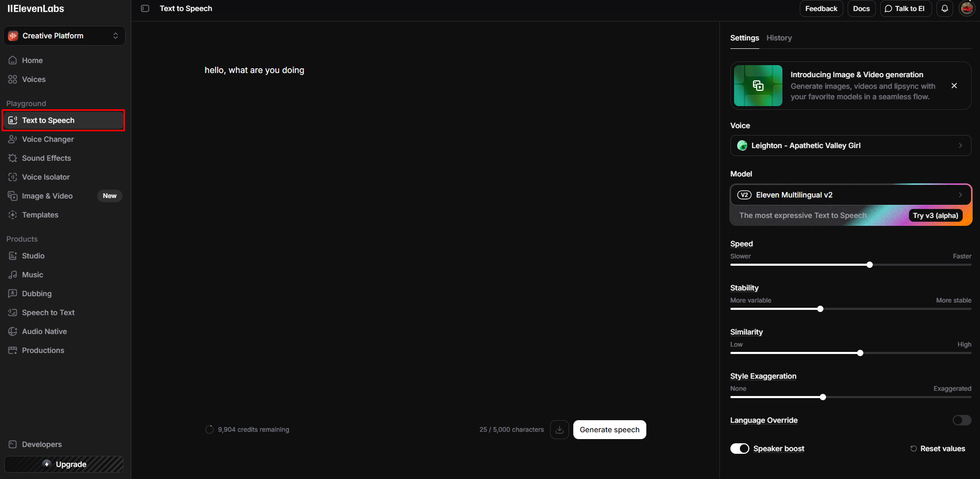Turn off the Speaker boost toggle
This screenshot has width=980, height=479.
coord(740,449)
